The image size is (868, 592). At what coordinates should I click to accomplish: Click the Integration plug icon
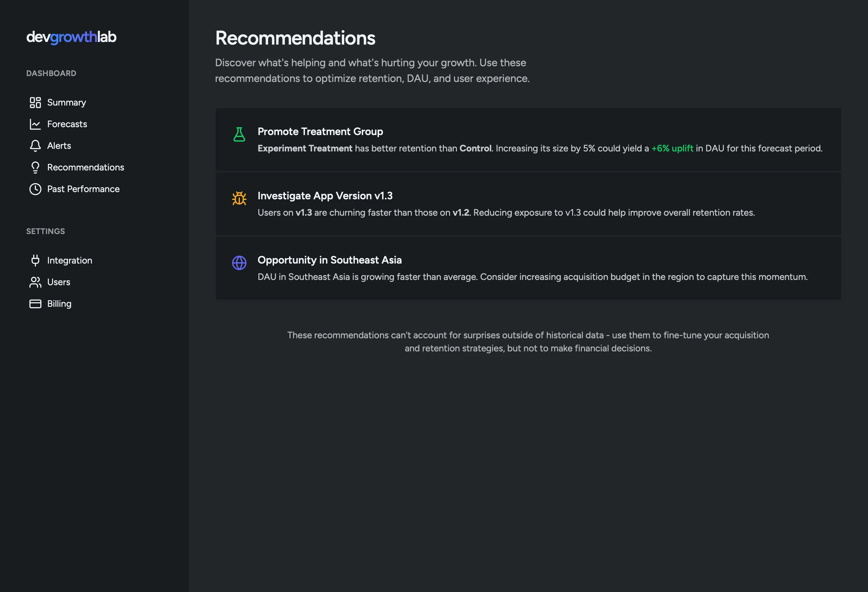pyautogui.click(x=35, y=260)
